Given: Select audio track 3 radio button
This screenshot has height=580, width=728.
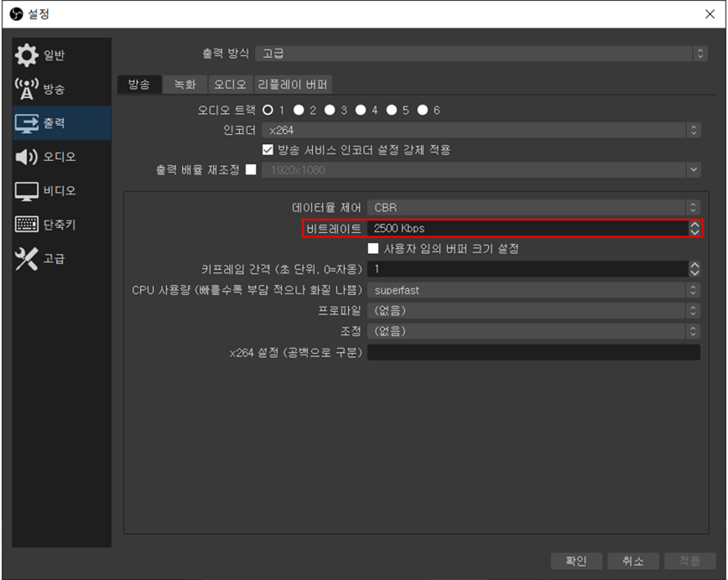Looking at the screenshot, I should tap(330, 110).
